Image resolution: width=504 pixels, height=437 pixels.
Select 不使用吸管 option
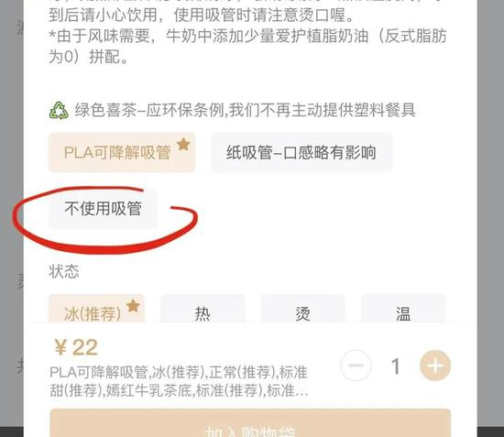[103, 208]
